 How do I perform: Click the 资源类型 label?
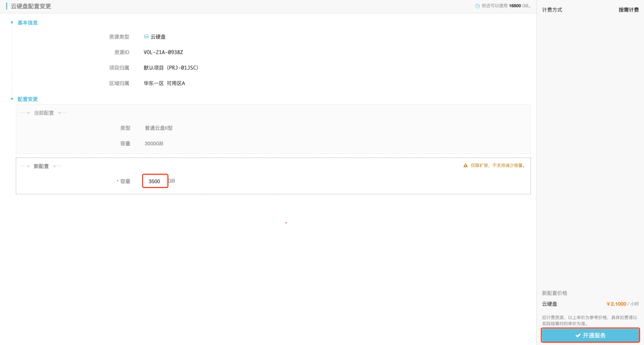pos(119,37)
